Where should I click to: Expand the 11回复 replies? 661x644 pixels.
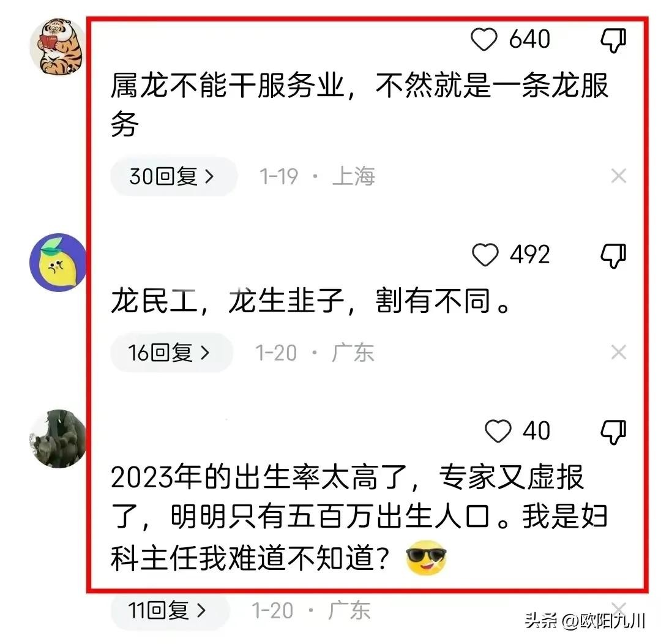point(170,610)
